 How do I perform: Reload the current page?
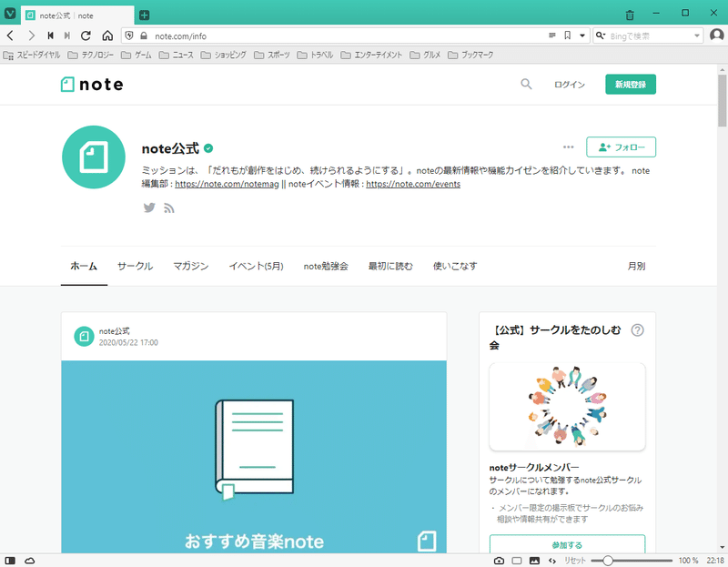(86, 35)
